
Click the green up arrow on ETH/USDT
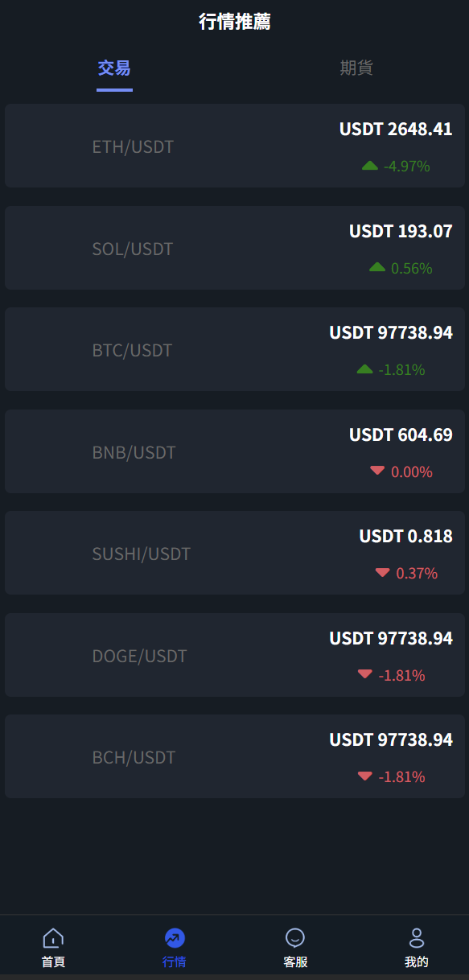pos(370,166)
